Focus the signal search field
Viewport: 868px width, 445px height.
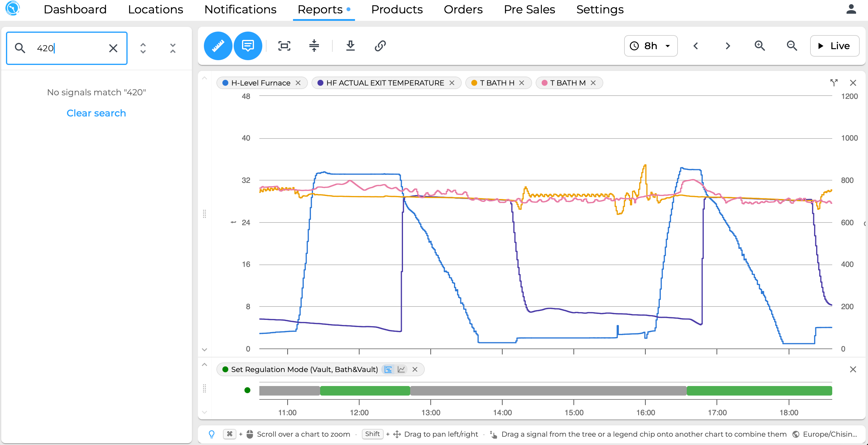tap(67, 48)
